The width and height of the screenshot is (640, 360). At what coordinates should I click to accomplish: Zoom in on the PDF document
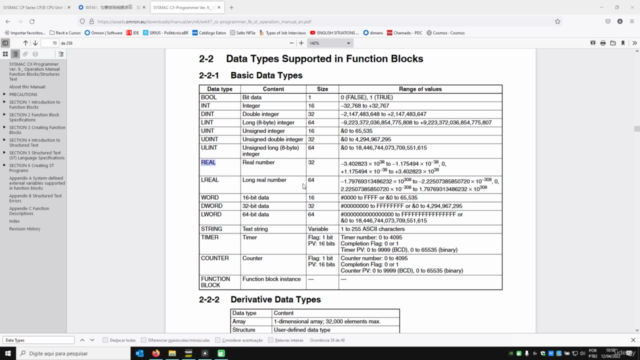[x=301, y=43]
